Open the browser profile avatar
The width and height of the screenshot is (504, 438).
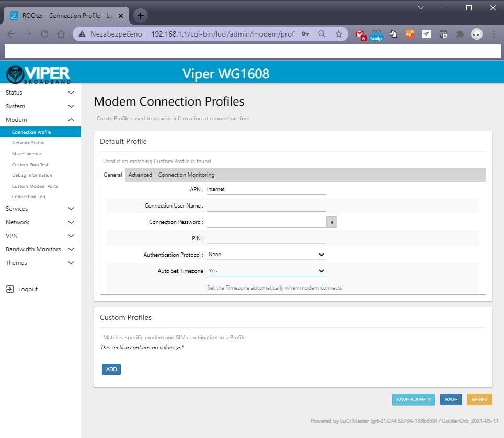click(x=477, y=34)
